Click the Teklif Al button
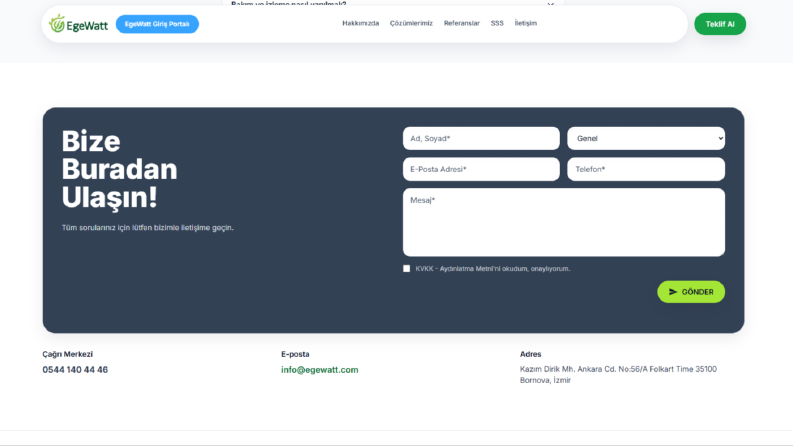 720,24
